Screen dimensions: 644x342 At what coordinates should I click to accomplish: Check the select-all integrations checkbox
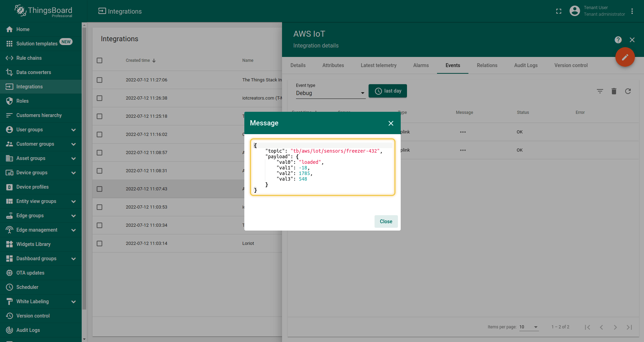click(x=99, y=60)
